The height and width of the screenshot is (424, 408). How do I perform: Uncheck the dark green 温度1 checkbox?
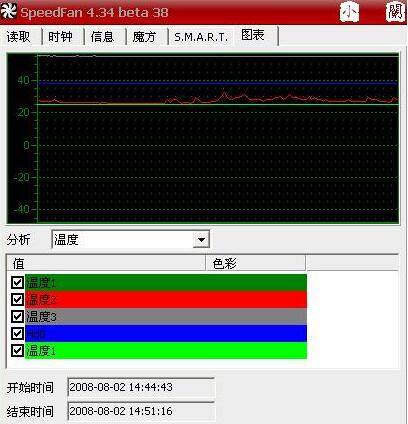tap(17, 282)
